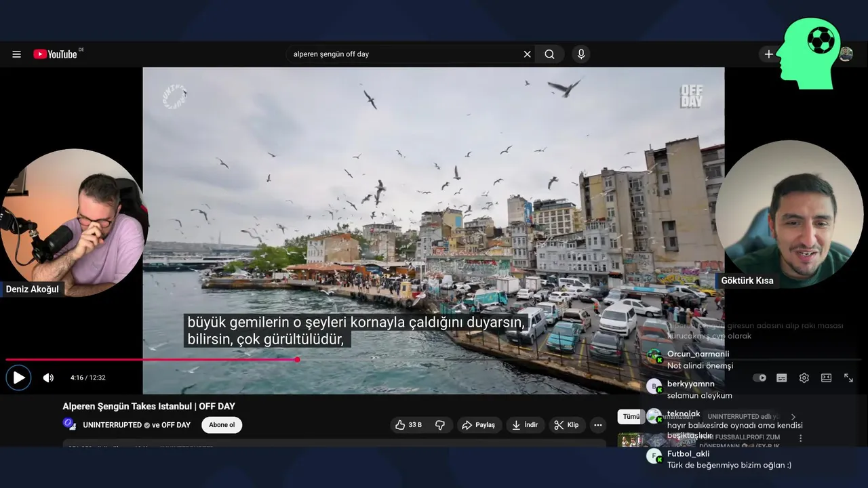Open the player settings gear
The width and height of the screenshot is (868, 488).
click(x=804, y=378)
